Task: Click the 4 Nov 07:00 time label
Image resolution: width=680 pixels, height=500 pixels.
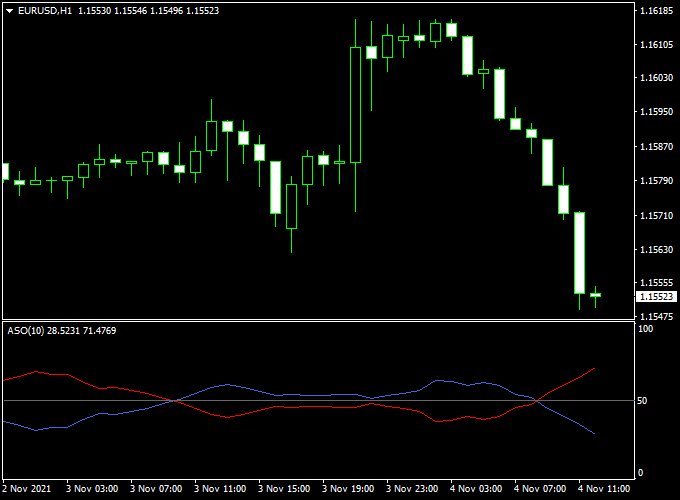Action: [x=540, y=489]
